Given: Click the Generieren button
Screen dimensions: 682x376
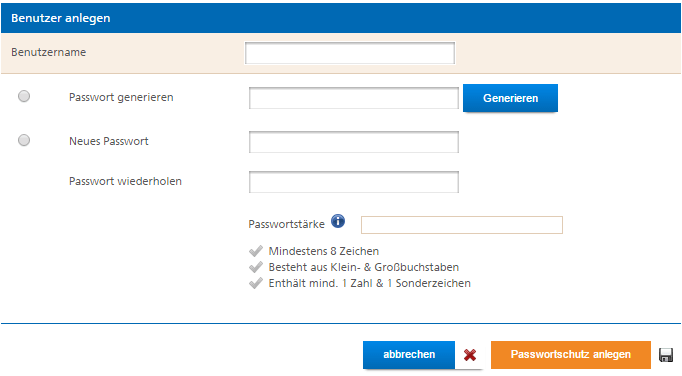Looking at the screenshot, I should click(x=510, y=98).
